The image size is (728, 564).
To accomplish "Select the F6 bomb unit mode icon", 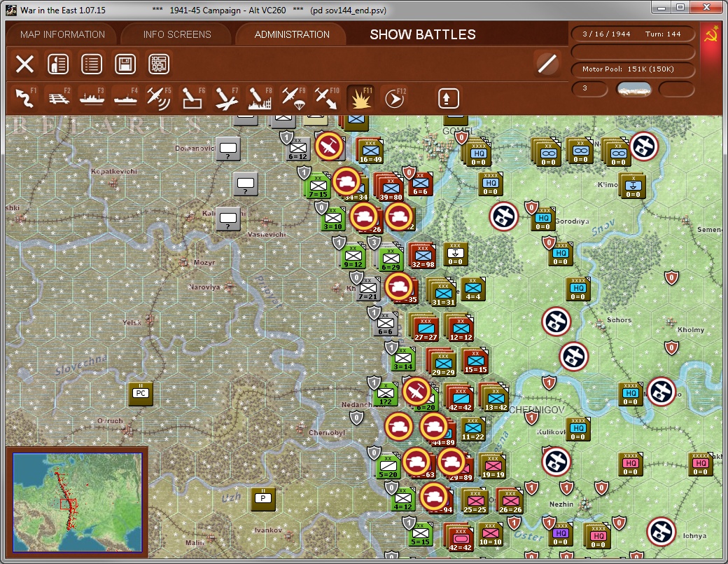I will coord(192,99).
